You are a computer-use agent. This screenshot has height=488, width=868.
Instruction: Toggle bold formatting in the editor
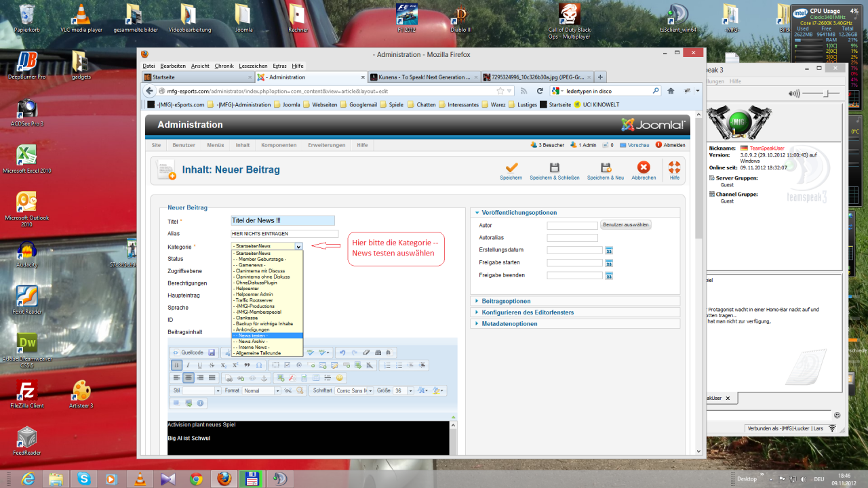pyautogui.click(x=176, y=365)
